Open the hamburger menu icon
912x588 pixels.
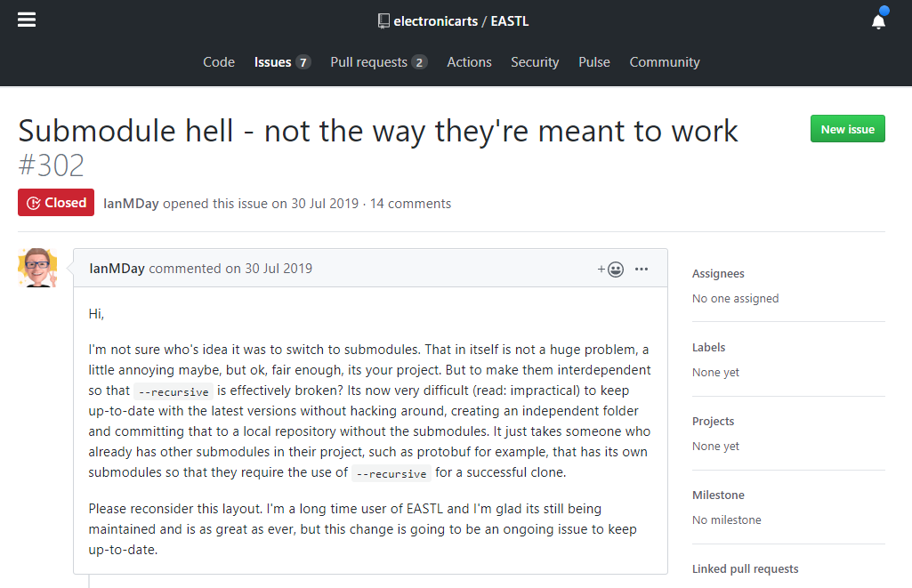[x=26, y=20]
